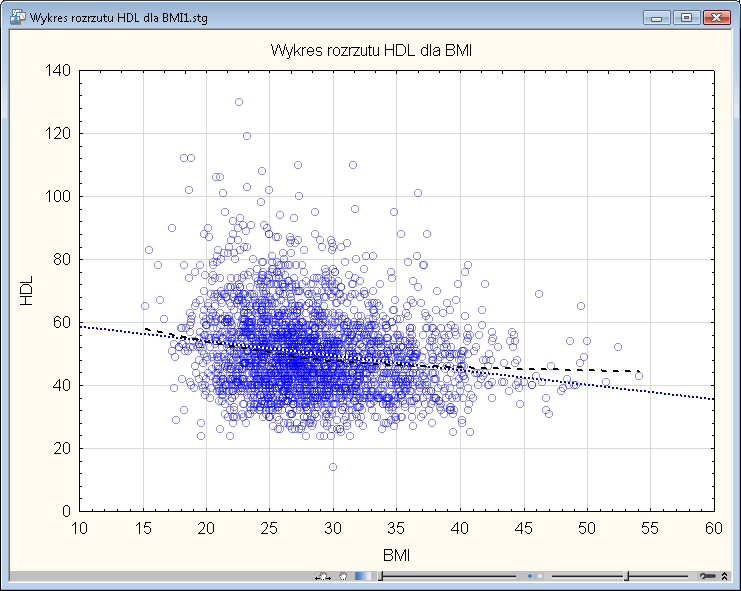
Task: Click the 'BMI' x-axis label
Action: (396, 555)
